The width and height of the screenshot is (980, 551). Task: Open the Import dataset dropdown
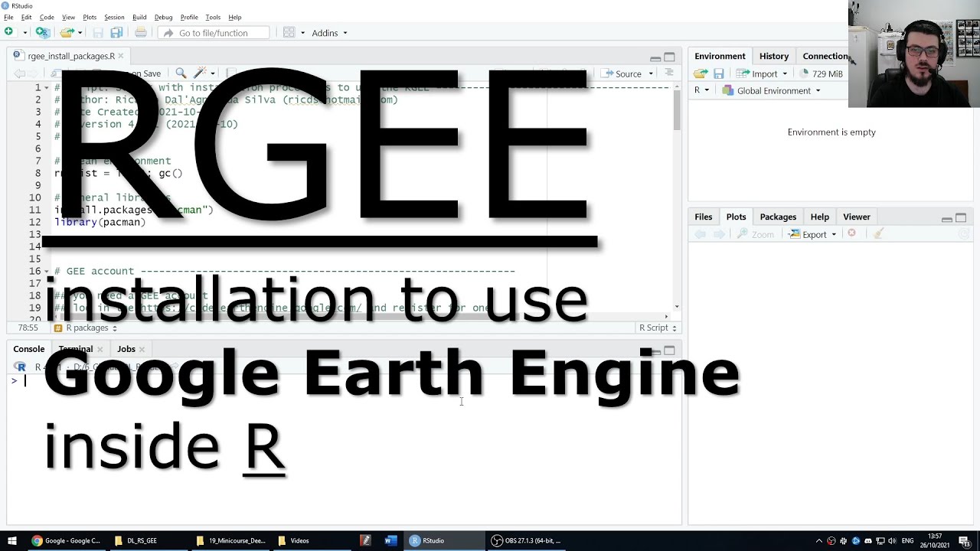[763, 73]
